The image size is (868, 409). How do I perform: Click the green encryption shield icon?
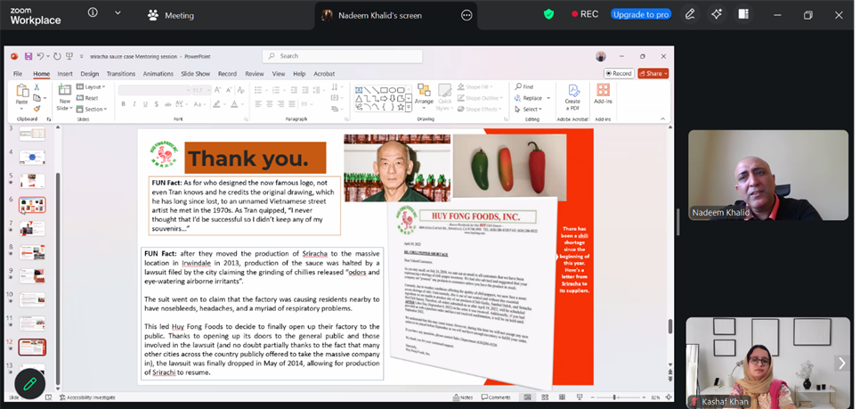(549, 14)
